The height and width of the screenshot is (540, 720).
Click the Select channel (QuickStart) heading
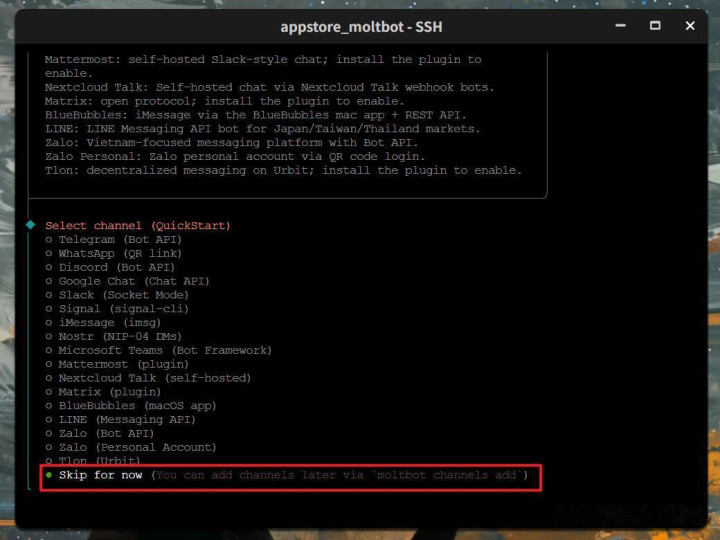[138, 226]
